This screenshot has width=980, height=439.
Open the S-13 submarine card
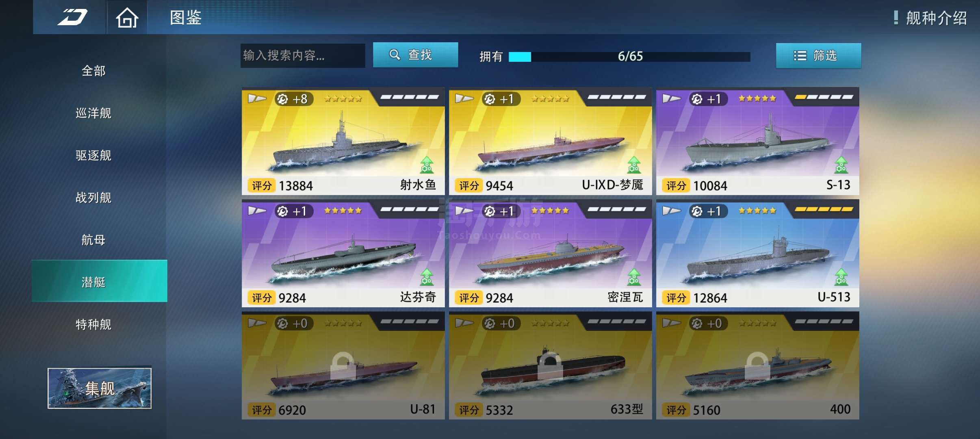tap(757, 141)
